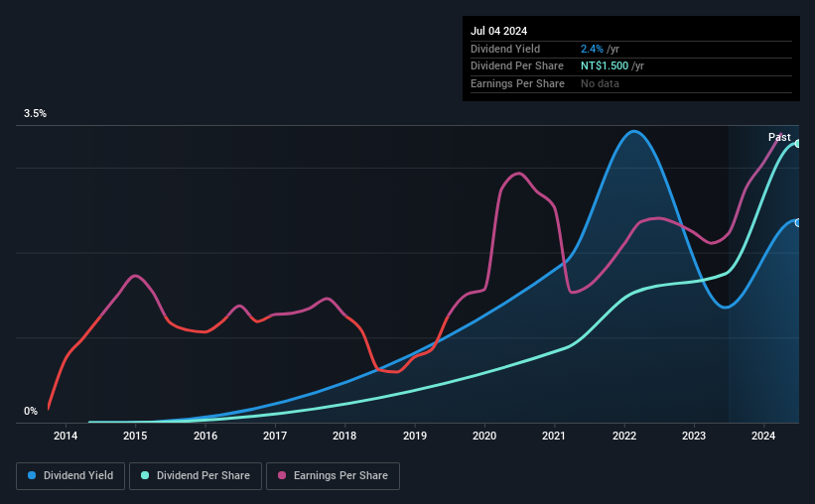Viewport: 815px width, 504px height.
Task: Click the 3.5% y-axis label
Action: tap(35, 114)
